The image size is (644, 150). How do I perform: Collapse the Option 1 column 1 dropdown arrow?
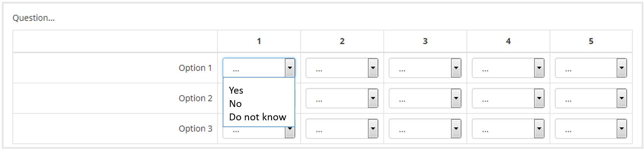[x=290, y=68]
